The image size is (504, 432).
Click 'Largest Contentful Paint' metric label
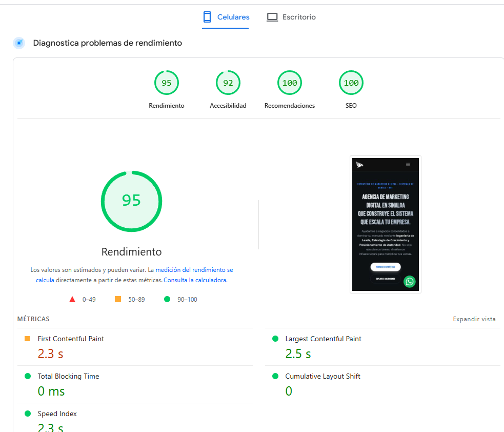point(323,339)
